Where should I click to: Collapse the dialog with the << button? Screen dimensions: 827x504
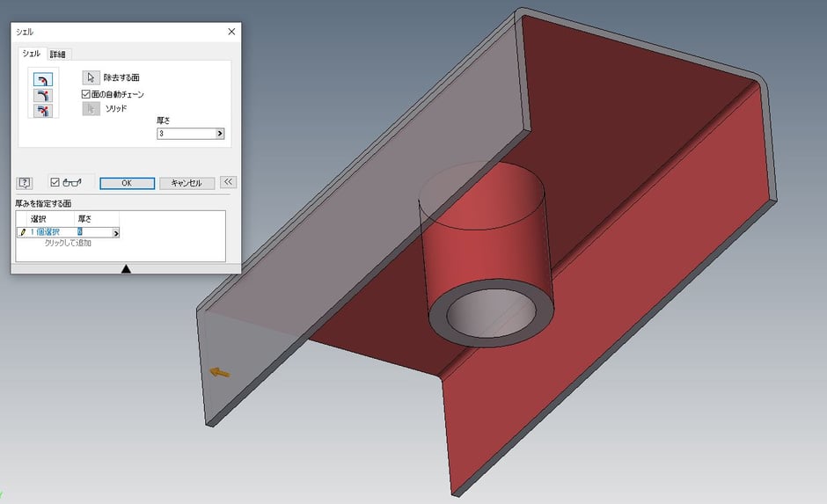(228, 182)
